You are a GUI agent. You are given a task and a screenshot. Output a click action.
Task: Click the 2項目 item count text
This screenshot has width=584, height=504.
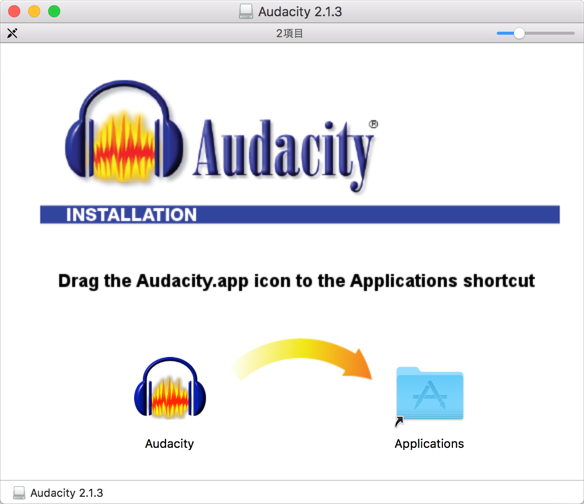289,34
